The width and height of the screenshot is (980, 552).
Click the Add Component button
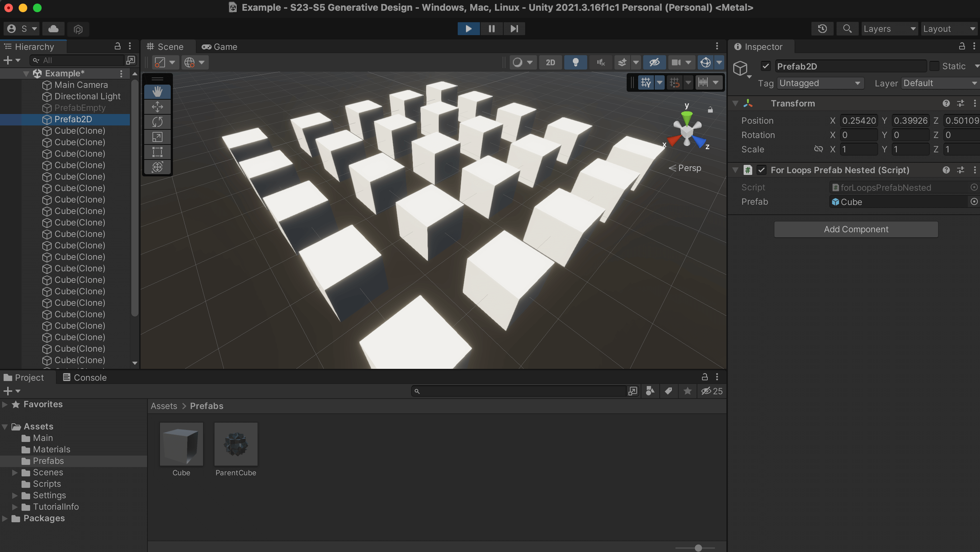point(856,229)
